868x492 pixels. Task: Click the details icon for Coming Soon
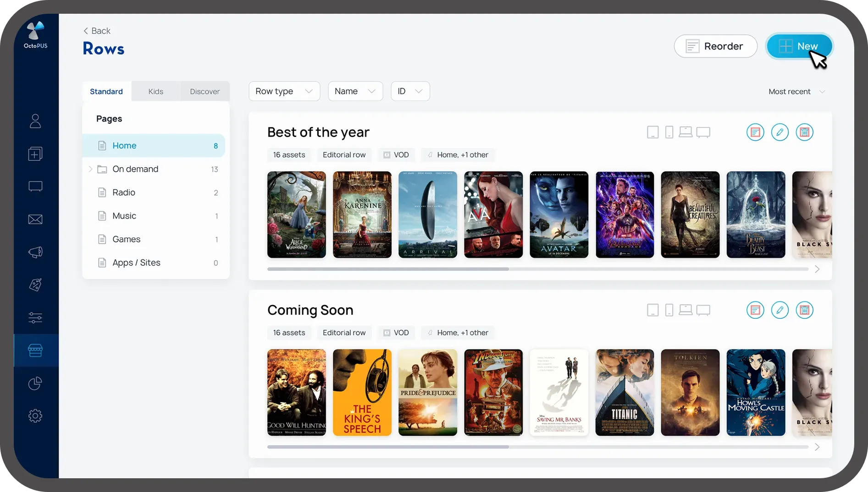click(x=755, y=310)
